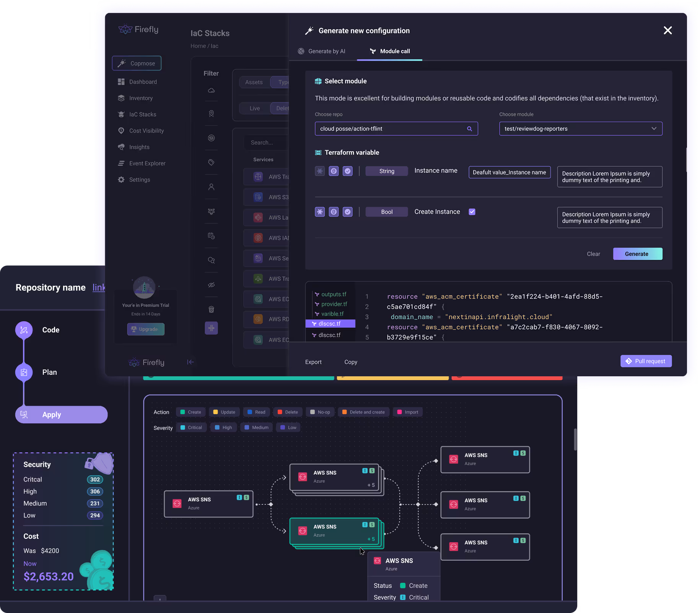Toggle the crossed-eye icon in Filter column

[211, 285]
